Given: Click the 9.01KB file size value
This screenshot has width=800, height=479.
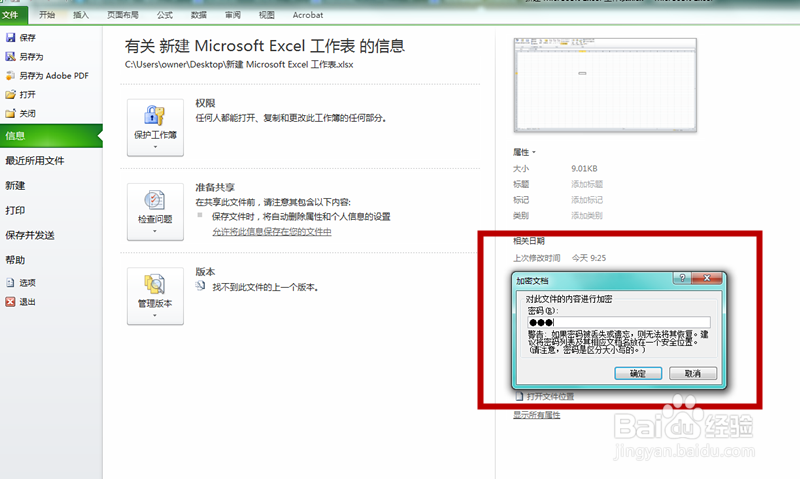Looking at the screenshot, I should [x=584, y=168].
